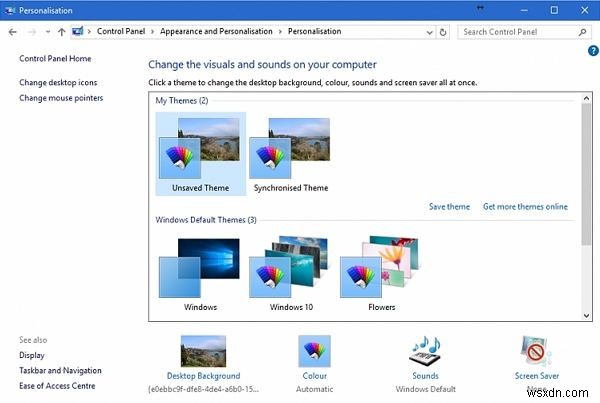This screenshot has width=600, height=403.
Task: Open Ease of Access Centre
Action: 57,386
